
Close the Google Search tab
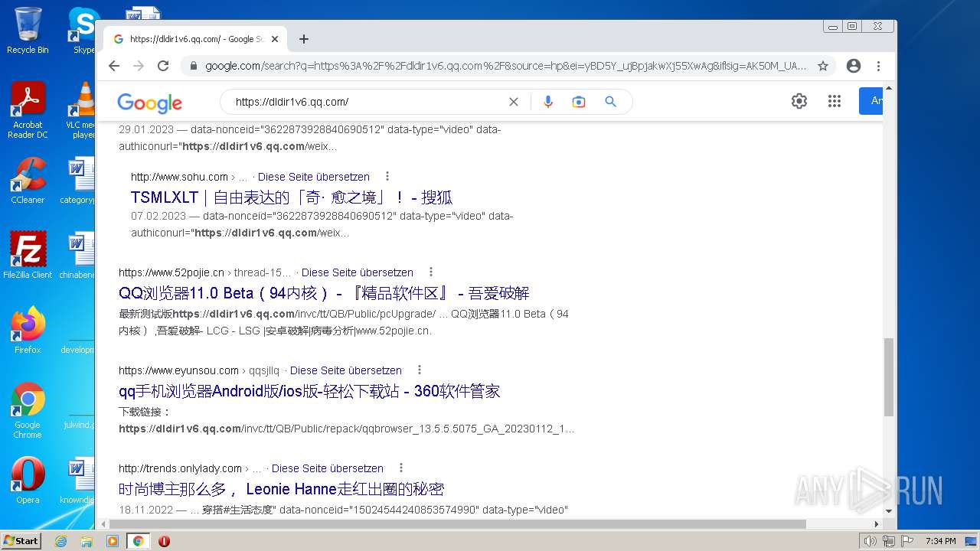(275, 39)
